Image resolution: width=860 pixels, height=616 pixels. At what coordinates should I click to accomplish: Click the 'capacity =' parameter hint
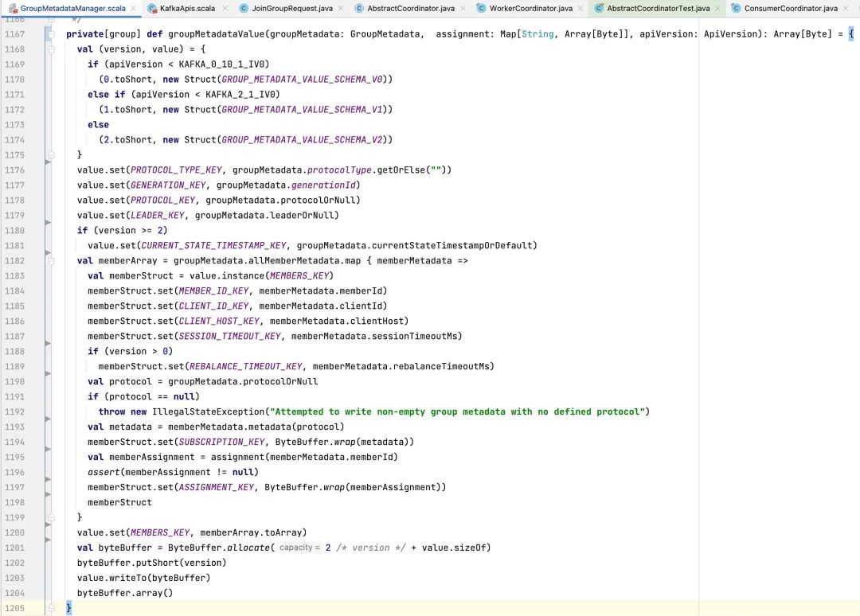(299, 548)
